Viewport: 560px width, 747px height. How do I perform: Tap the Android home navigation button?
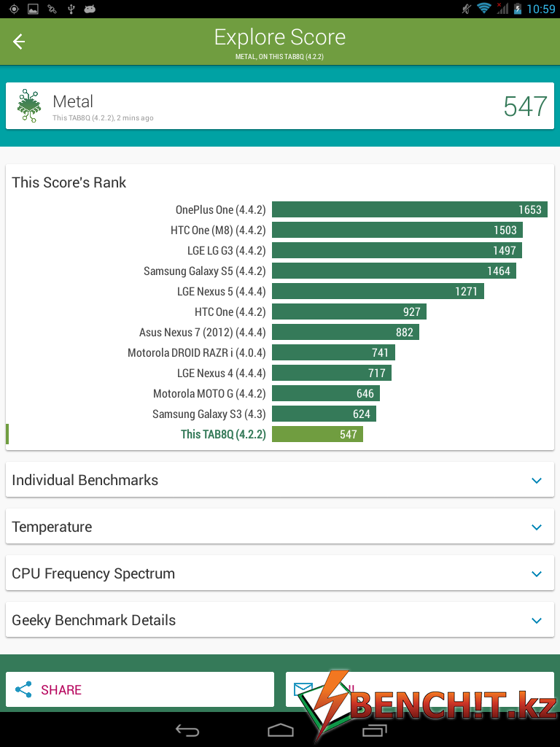281,729
